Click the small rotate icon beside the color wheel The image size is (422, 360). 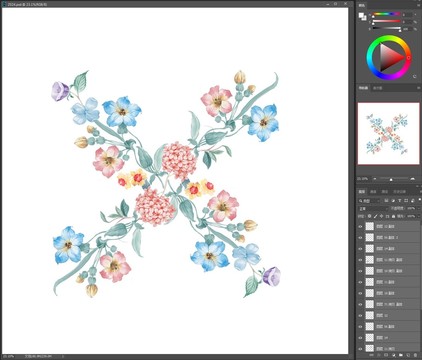[415, 76]
